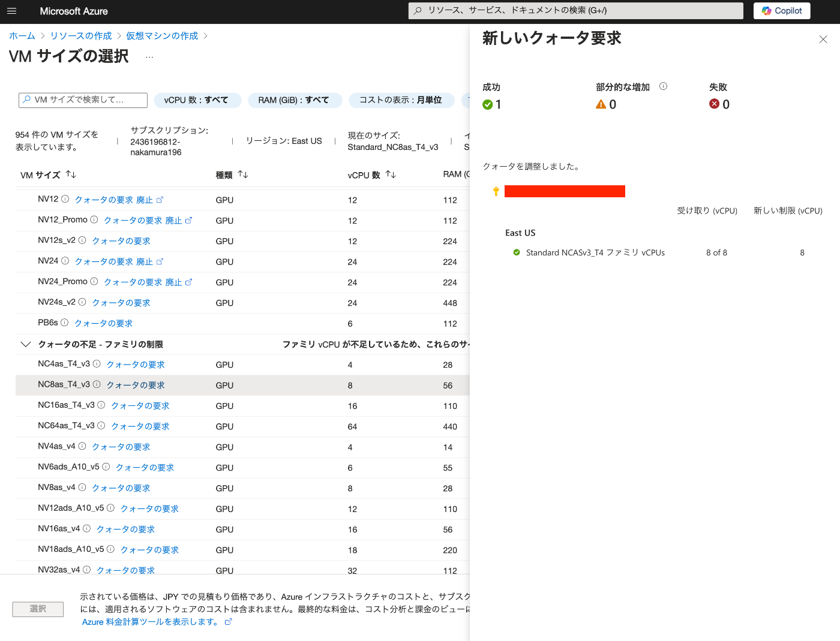The height and width of the screenshot is (641, 840).
Task: Show info icon for NV6ads_A10_v5
Action: point(106,467)
